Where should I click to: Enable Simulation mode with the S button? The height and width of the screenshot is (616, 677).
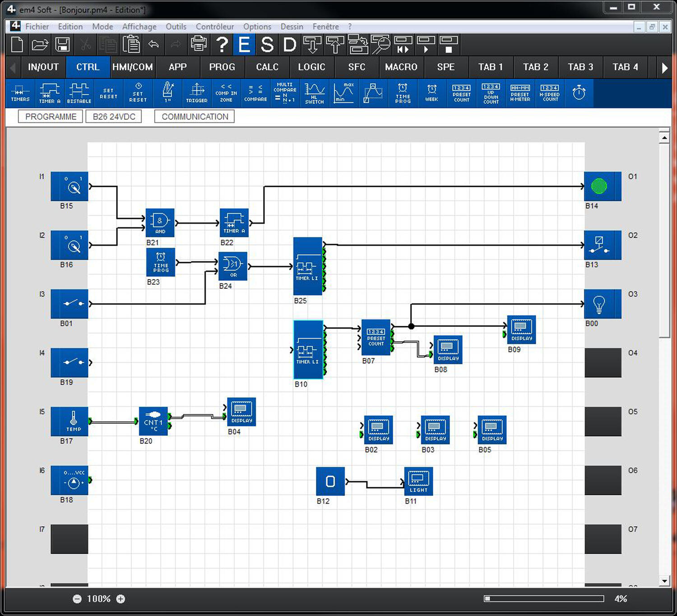(x=267, y=45)
